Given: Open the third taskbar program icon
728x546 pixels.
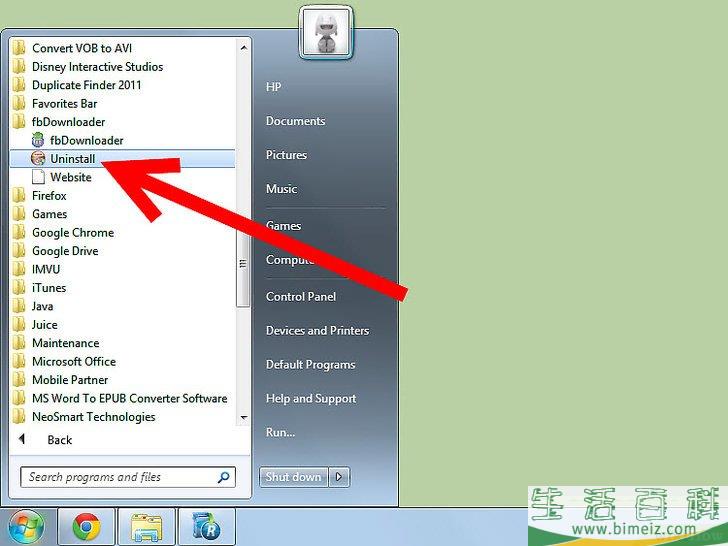Looking at the screenshot, I should point(207,526).
